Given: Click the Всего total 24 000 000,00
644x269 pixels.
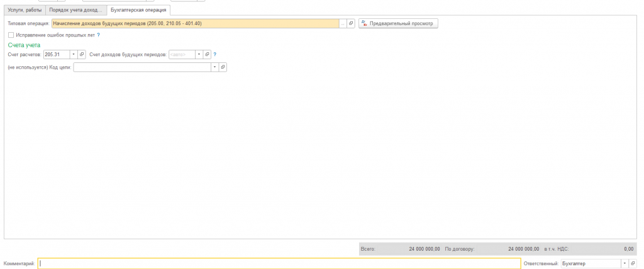Looking at the screenshot, I should pyautogui.click(x=425, y=249).
